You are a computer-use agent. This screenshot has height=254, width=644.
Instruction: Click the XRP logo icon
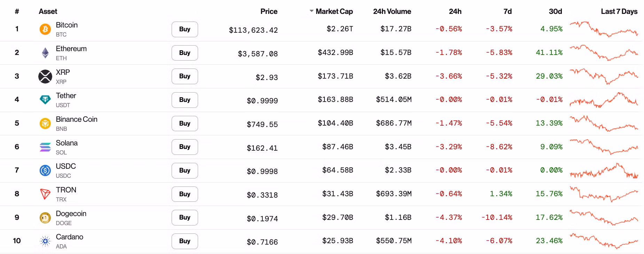click(x=45, y=77)
